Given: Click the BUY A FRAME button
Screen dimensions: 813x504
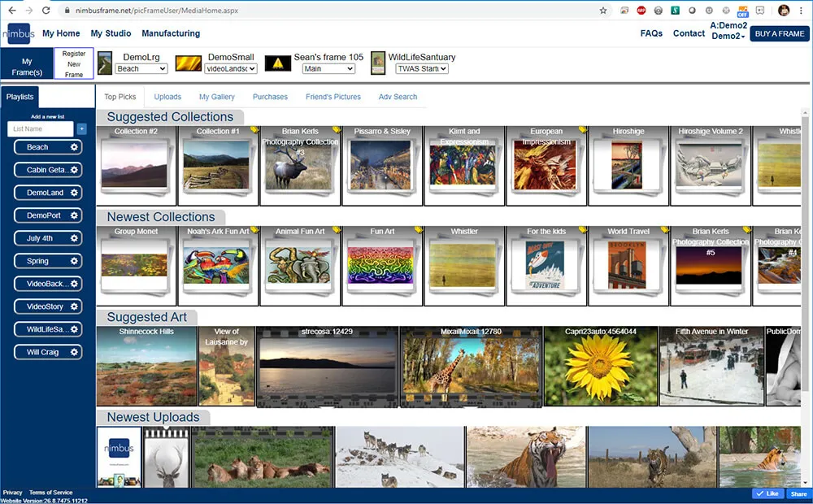Looking at the screenshot, I should [780, 33].
